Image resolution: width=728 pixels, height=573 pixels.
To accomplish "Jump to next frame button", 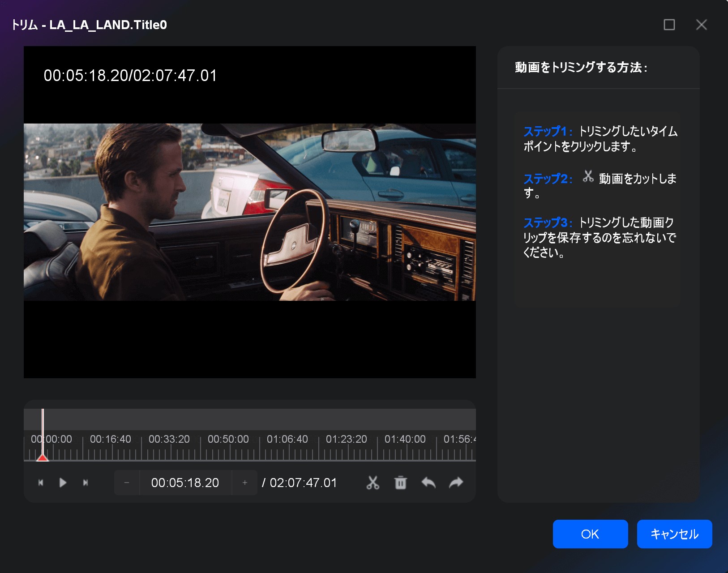I will (86, 483).
